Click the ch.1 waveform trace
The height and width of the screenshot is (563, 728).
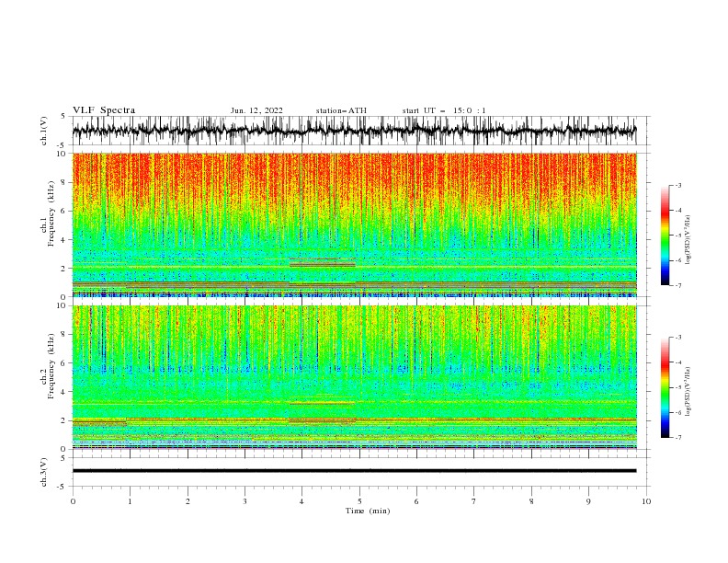(x=354, y=131)
